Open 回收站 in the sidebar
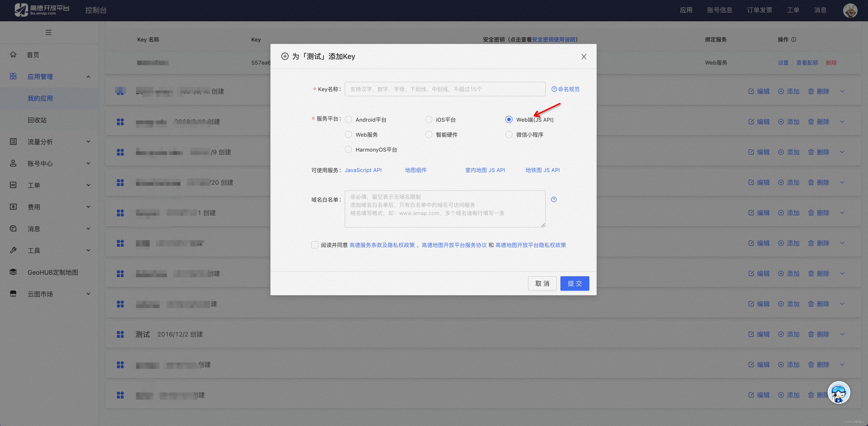 [x=37, y=120]
